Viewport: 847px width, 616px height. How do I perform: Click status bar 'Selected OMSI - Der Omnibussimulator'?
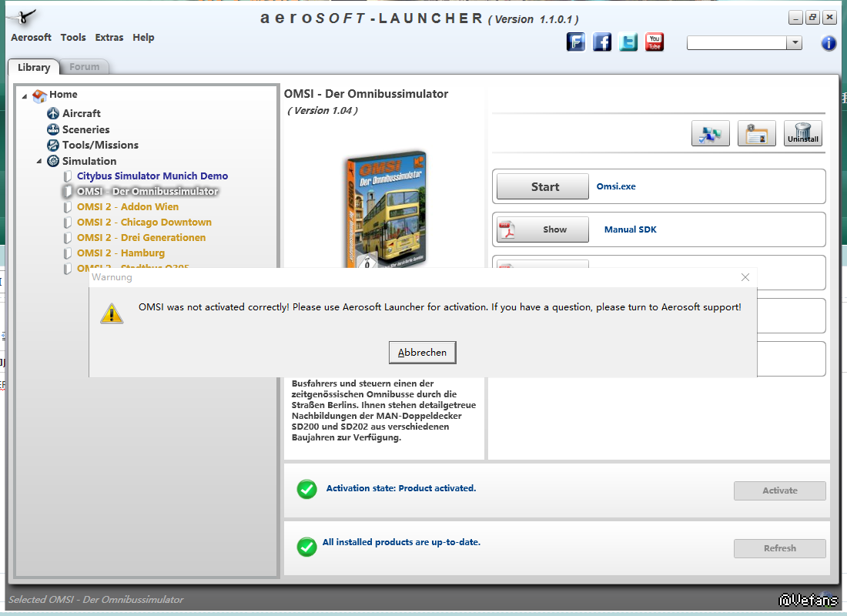pos(96,600)
